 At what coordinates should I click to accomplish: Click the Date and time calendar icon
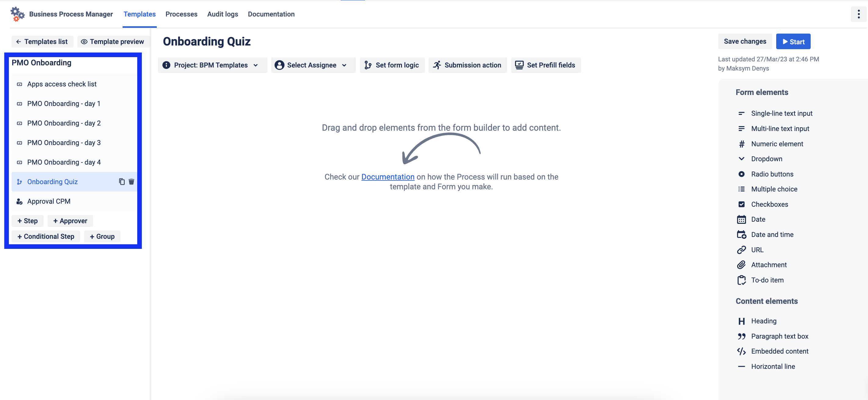point(741,235)
